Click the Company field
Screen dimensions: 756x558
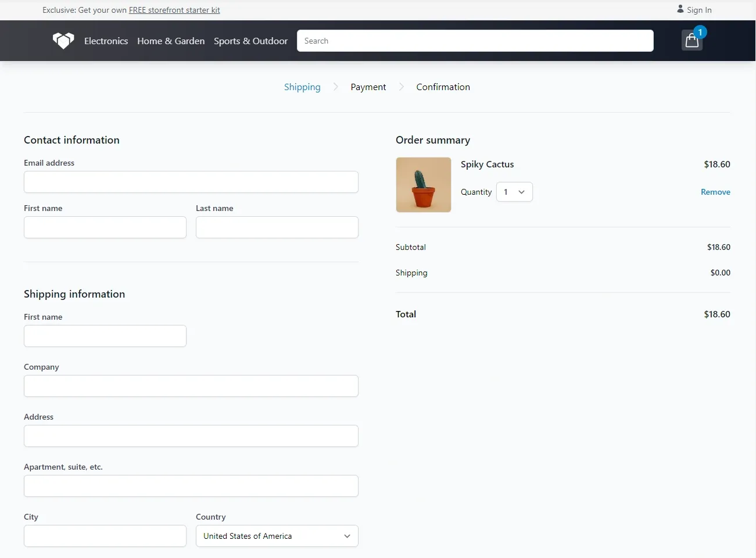(x=191, y=386)
